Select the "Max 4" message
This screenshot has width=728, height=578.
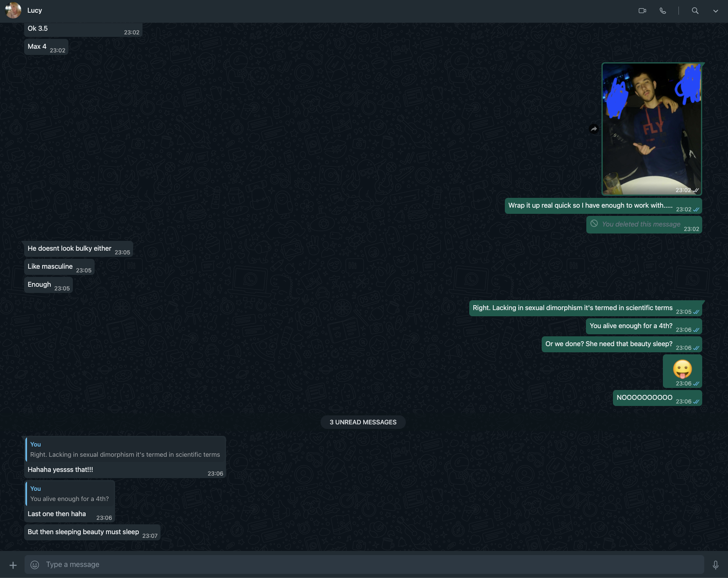pos(46,47)
